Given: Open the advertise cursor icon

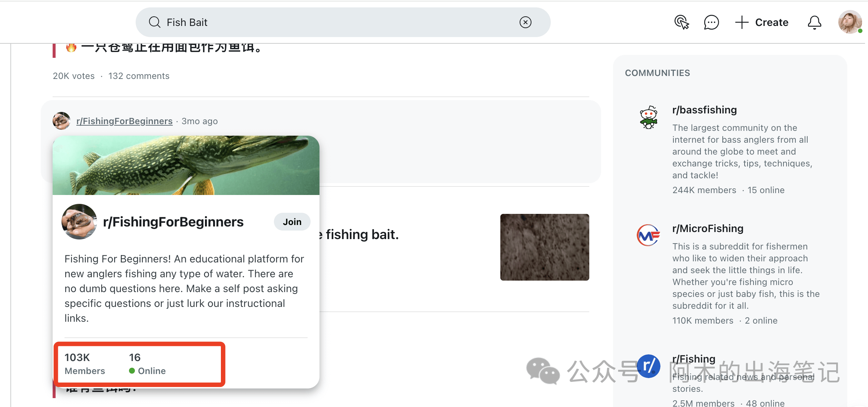Looking at the screenshot, I should click(x=682, y=22).
